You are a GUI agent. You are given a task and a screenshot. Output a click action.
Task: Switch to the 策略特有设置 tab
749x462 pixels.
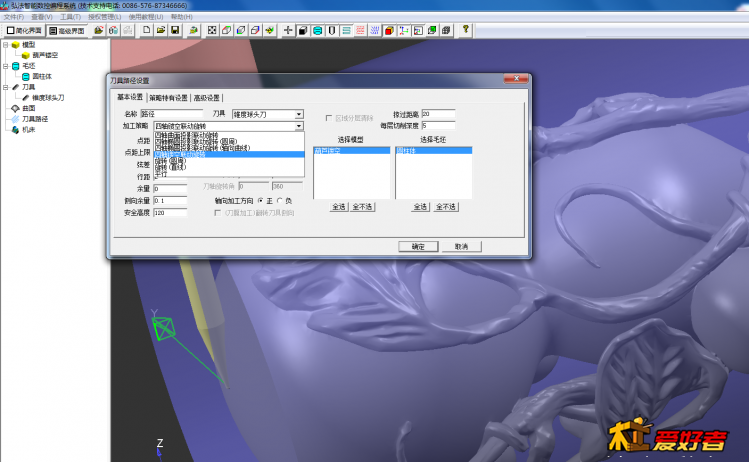tap(168, 97)
